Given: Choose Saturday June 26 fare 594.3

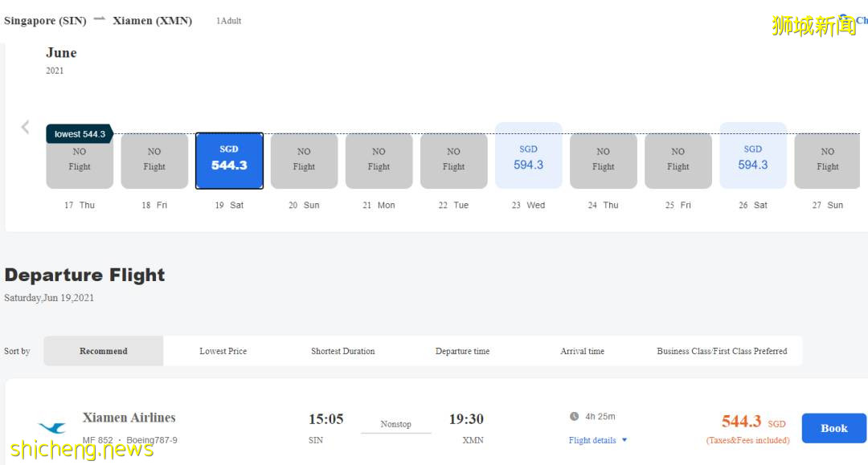Looking at the screenshot, I should (752, 157).
